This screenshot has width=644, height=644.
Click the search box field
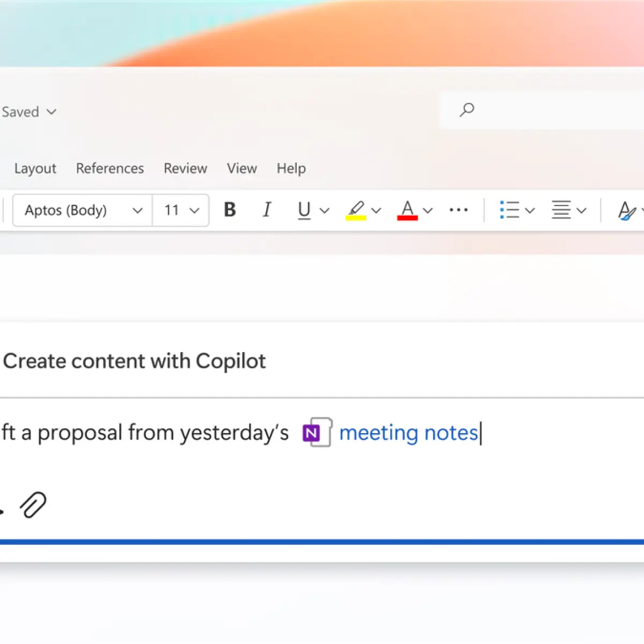click(542, 110)
